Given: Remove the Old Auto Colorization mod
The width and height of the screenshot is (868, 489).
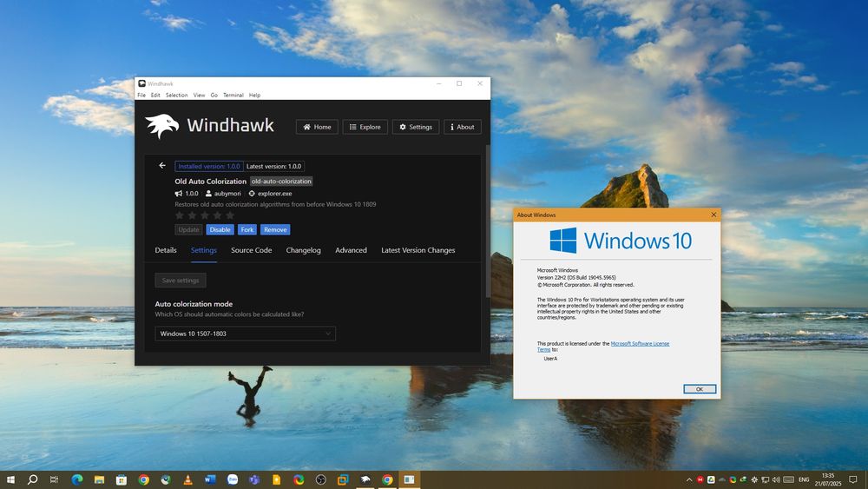Looking at the screenshot, I should pos(275,229).
